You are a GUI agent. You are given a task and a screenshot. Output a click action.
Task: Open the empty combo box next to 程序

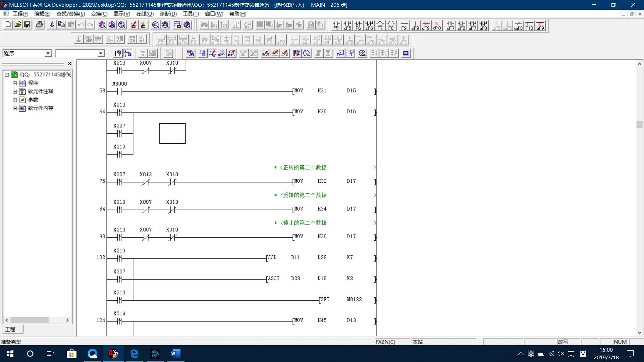[x=101, y=53]
